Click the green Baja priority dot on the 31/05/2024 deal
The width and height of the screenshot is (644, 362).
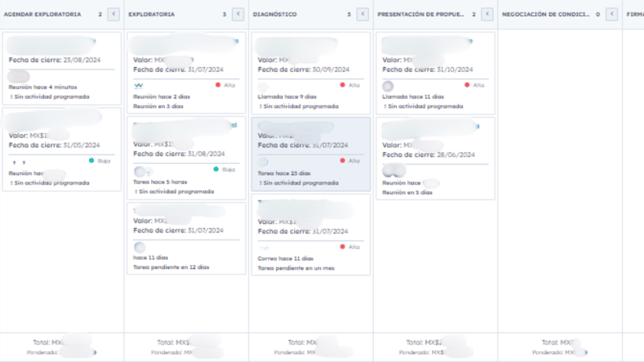pyautogui.click(x=92, y=160)
